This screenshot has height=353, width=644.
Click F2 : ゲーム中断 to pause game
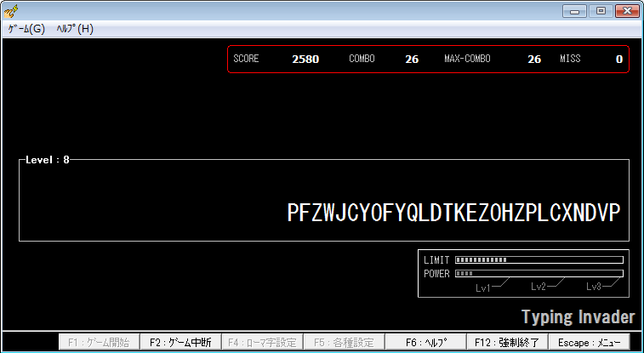click(x=180, y=342)
